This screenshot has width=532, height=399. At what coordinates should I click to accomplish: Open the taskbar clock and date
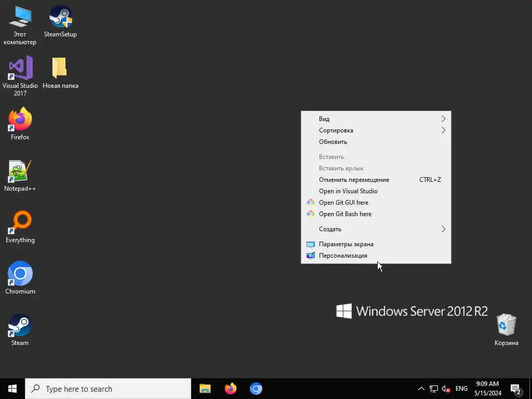tap(487, 389)
